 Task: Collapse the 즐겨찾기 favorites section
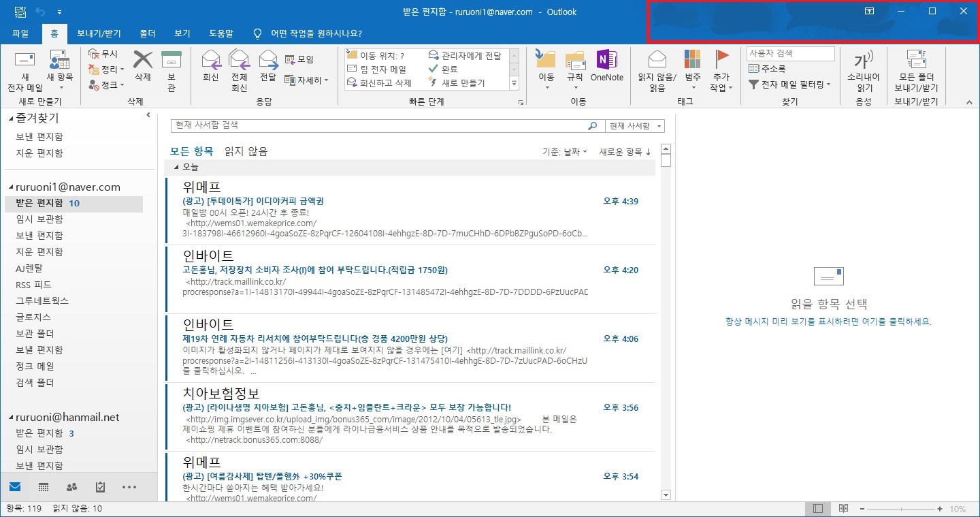11,119
